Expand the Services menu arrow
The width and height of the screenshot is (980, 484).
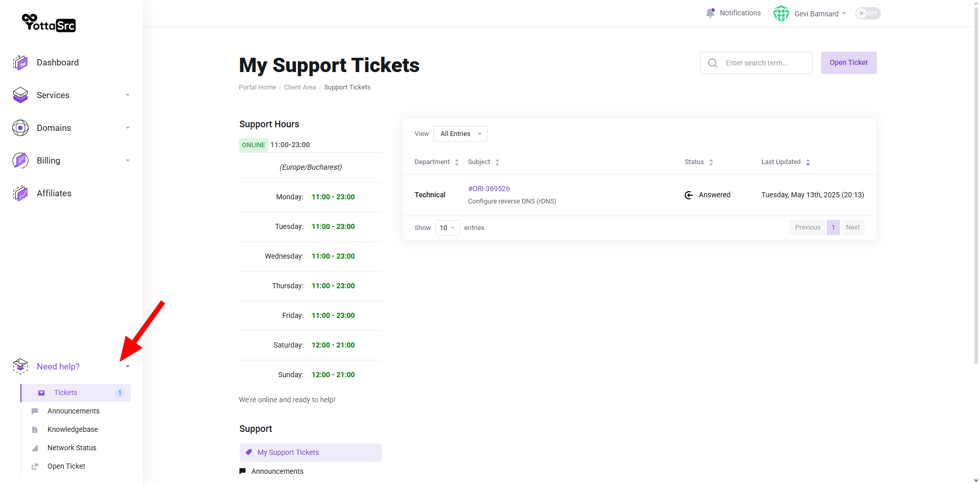click(x=128, y=95)
